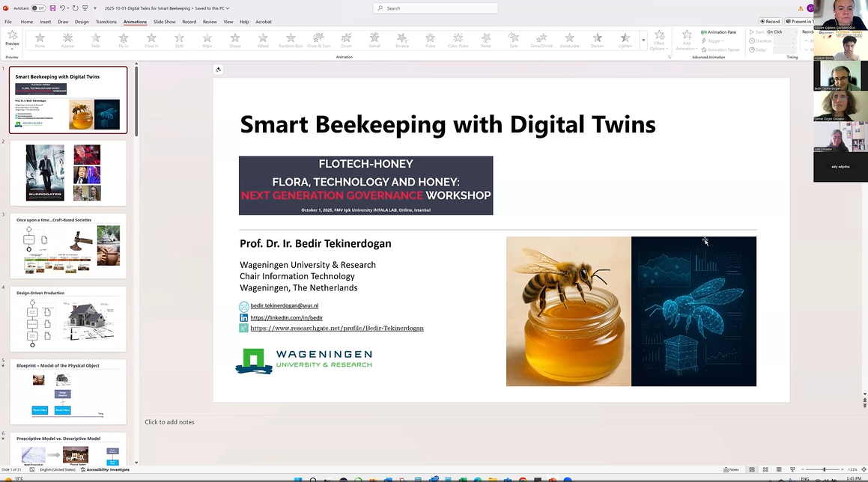The height and width of the screenshot is (482, 868).
Task: Open the Slide Show tab
Action: (x=164, y=22)
